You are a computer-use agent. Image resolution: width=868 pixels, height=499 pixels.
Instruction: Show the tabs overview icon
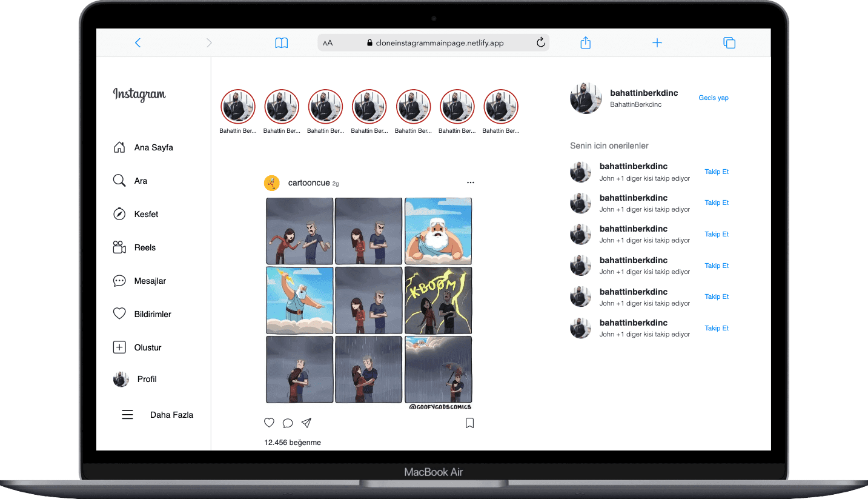pos(729,42)
